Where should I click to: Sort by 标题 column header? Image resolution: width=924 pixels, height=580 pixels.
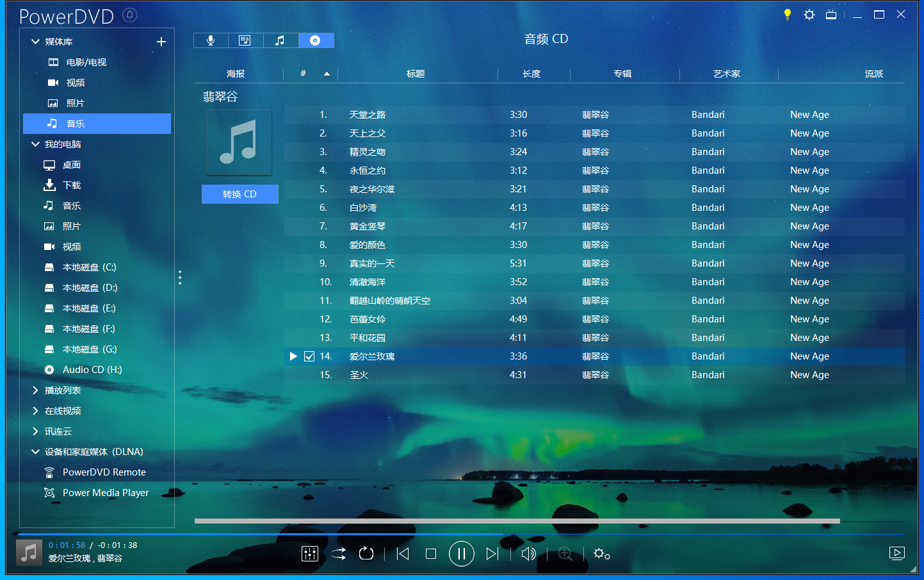416,74
